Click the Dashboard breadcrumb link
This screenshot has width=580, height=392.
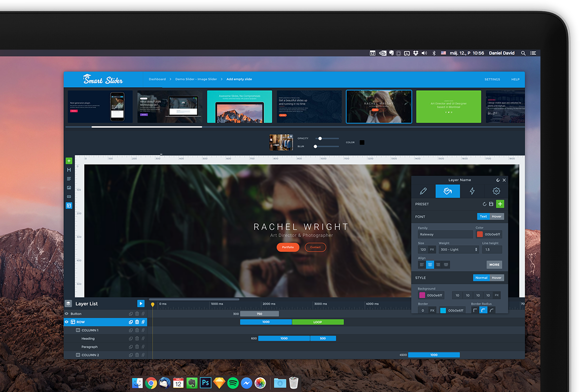coord(157,79)
